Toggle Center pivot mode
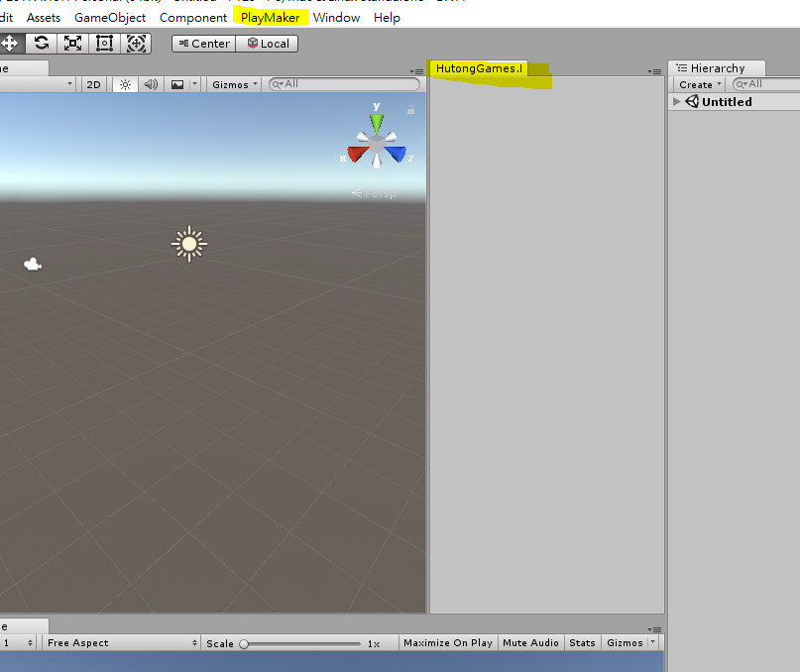Viewport: 800px width, 672px height. [204, 44]
